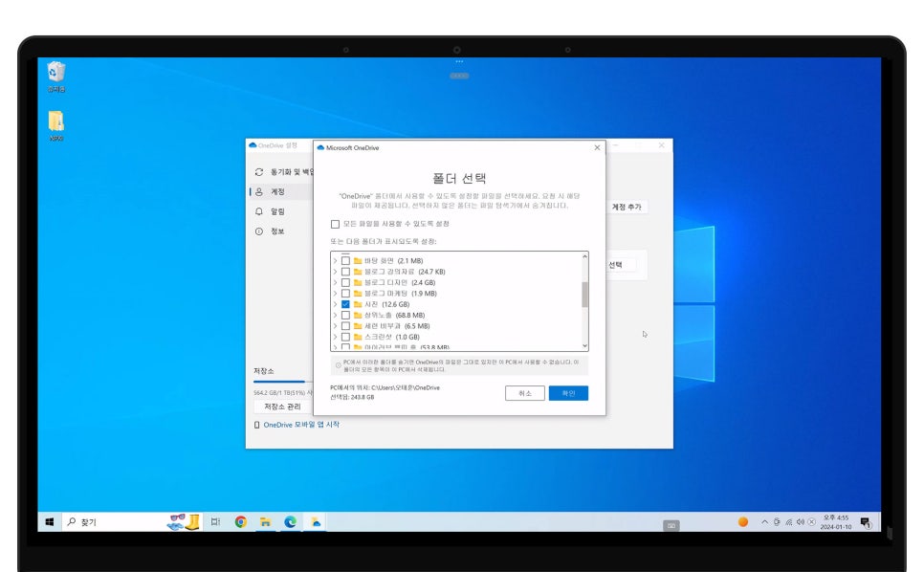924x572 pixels.
Task: Check the 1.9 MB blog folder checkbox
Action: (x=346, y=294)
